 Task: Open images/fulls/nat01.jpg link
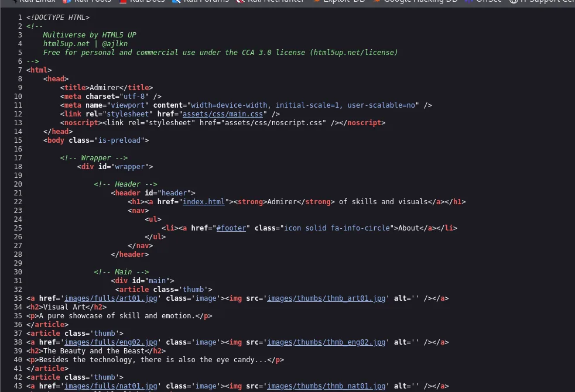111,386
